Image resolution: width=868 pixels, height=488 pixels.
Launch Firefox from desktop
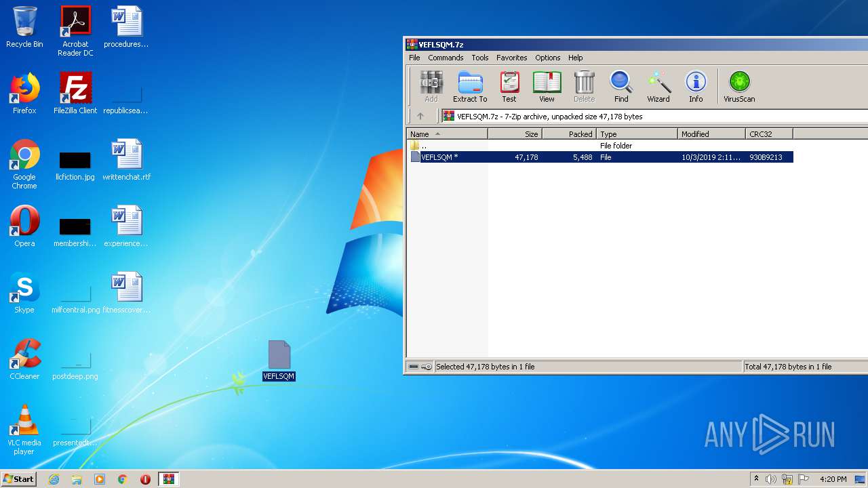24,94
